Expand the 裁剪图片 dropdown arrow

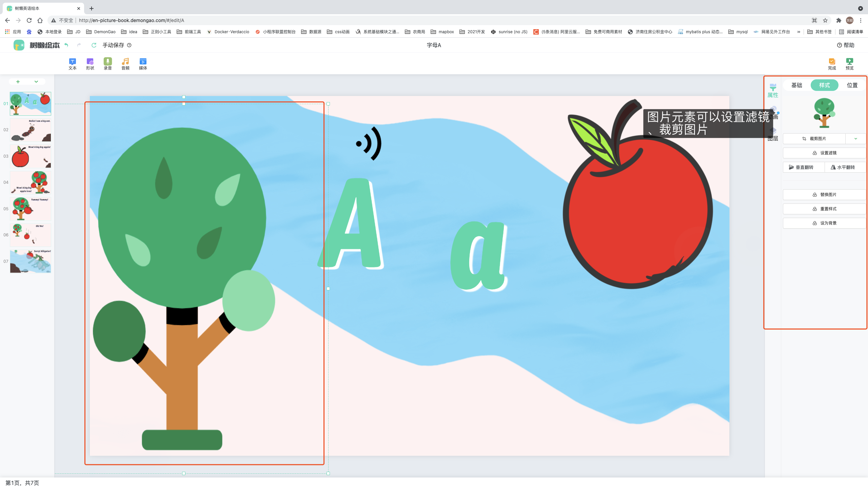pos(855,139)
